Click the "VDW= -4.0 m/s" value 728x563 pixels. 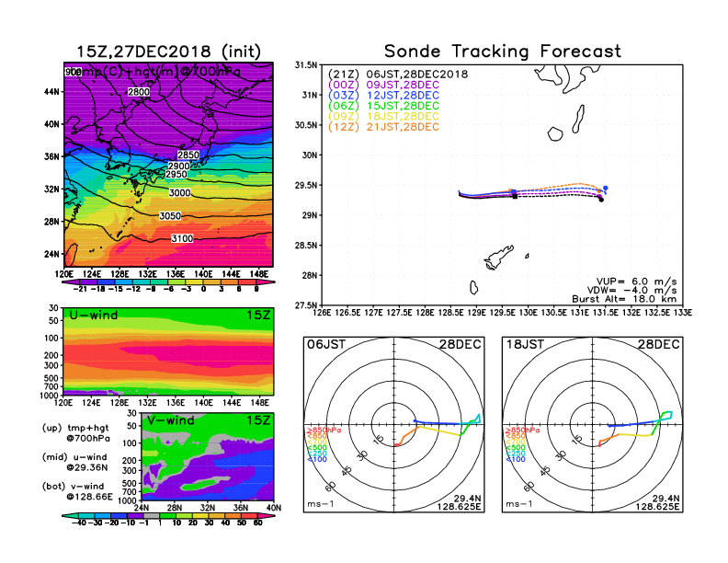click(633, 291)
